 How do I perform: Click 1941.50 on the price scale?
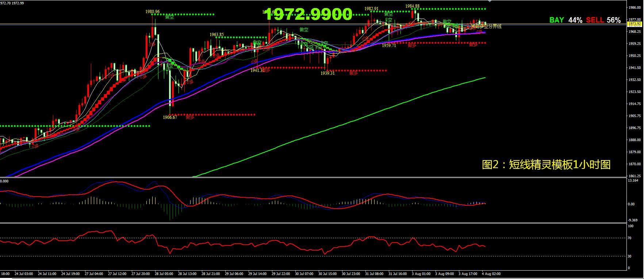tap(635, 67)
